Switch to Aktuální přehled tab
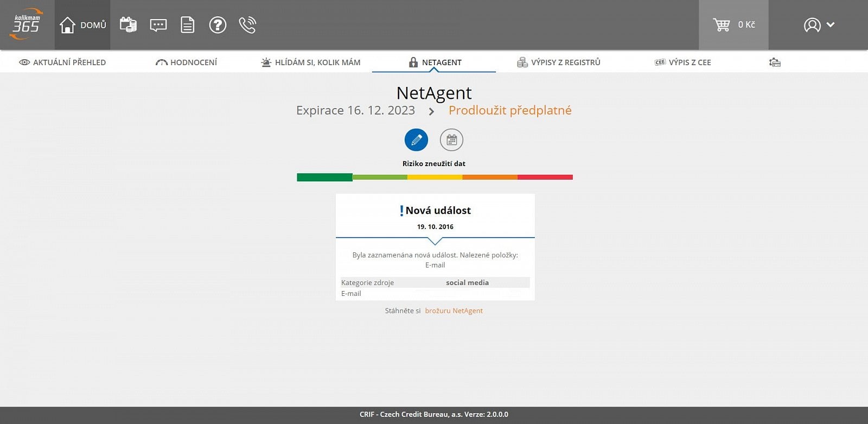 (62, 62)
